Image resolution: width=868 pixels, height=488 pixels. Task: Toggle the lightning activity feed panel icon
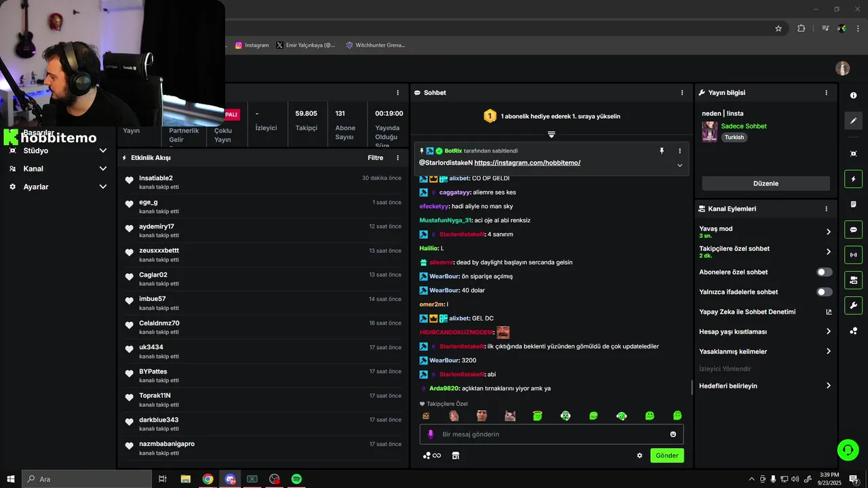click(x=853, y=179)
